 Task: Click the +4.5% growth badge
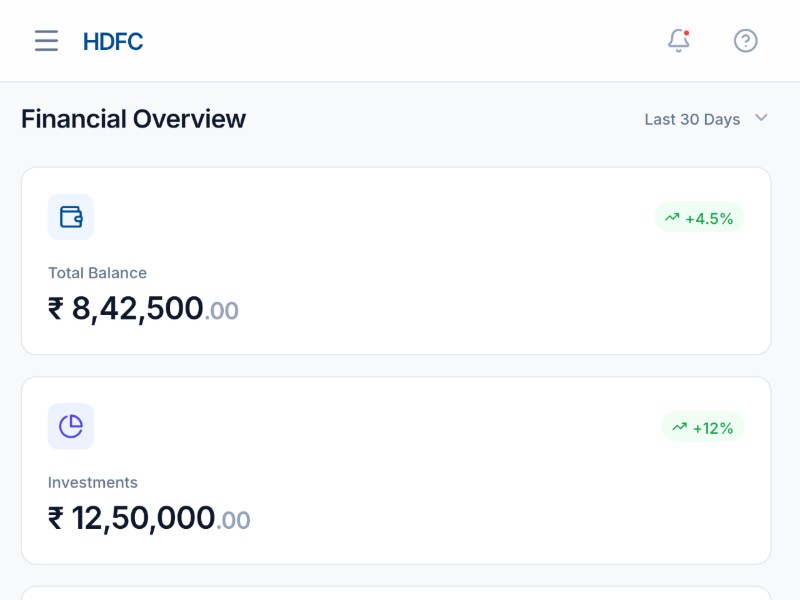[x=699, y=218]
